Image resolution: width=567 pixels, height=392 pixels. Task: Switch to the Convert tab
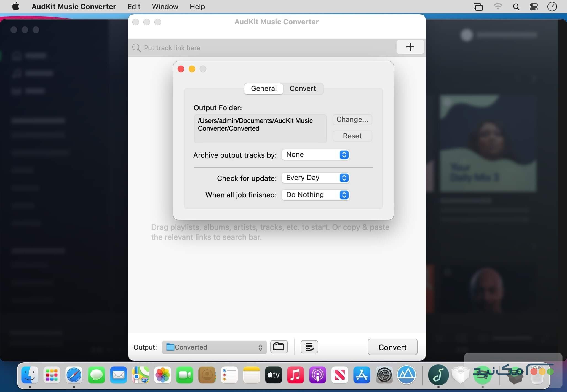point(303,88)
